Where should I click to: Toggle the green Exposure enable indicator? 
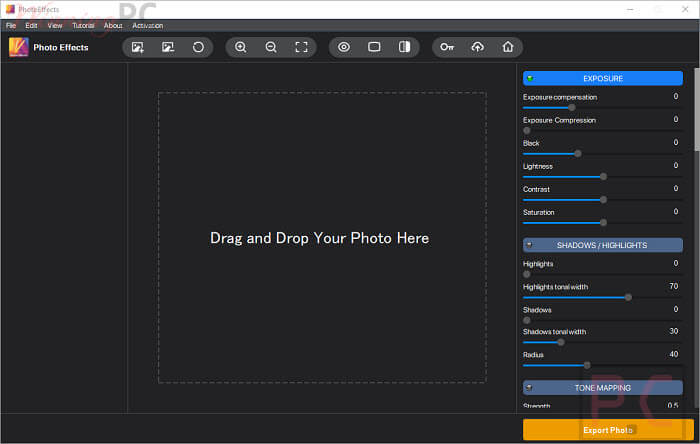coord(530,78)
